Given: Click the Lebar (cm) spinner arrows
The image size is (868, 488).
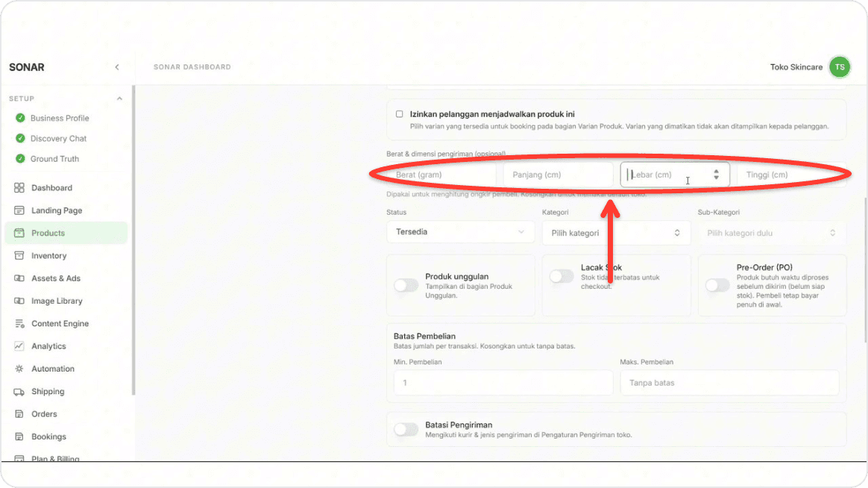Looking at the screenshot, I should click(717, 175).
